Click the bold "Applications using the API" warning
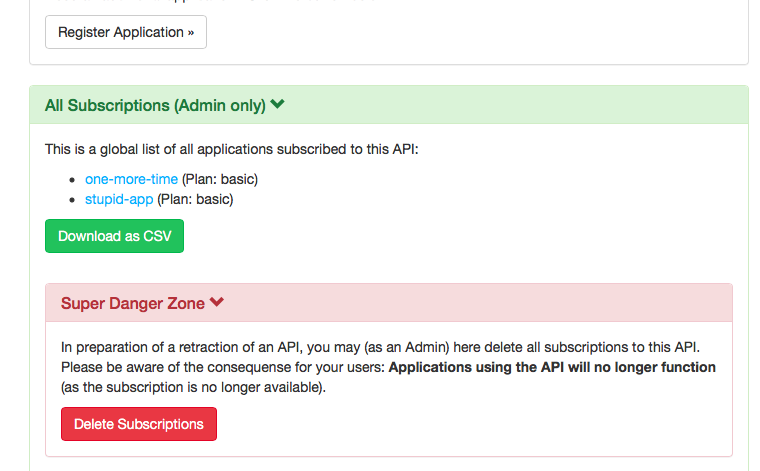 552,367
